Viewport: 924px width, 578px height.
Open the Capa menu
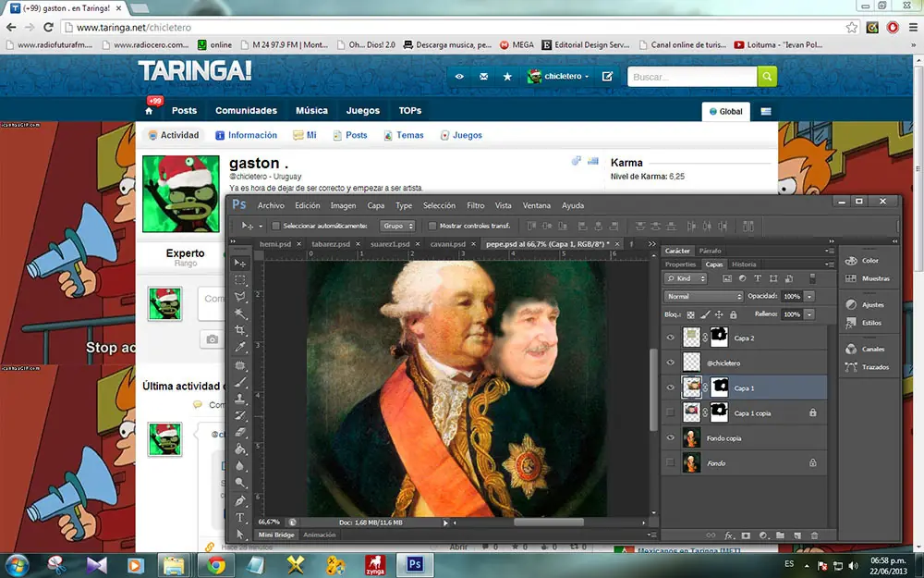(x=375, y=205)
